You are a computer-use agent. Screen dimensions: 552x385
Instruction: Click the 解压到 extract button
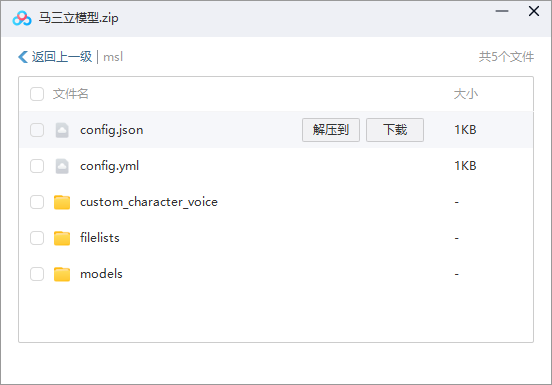[331, 130]
